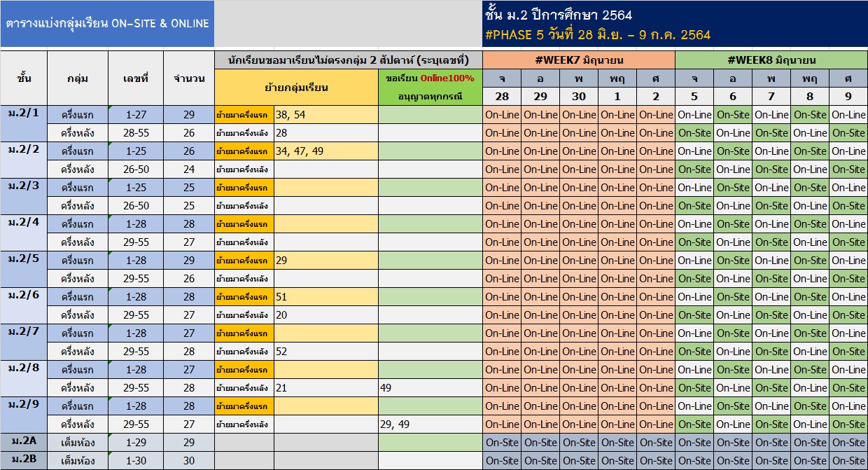Select the "ม.2/9" class cell
The height and width of the screenshot is (470, 868).
point(24,415)
